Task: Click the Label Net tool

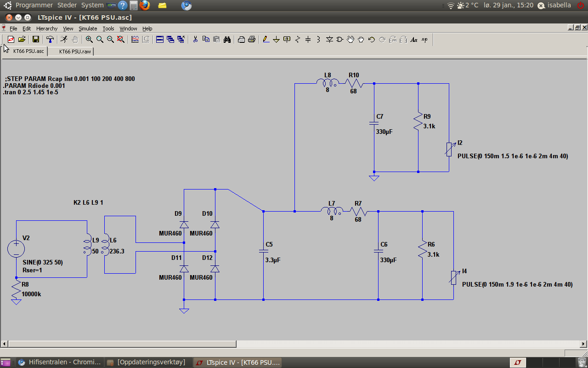Action: click(x=287, y=40)
